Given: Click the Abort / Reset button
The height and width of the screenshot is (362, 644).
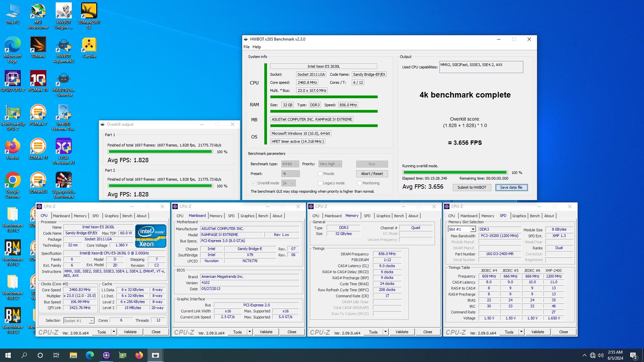Looking at the screenshot, I should tap(372, 174).
